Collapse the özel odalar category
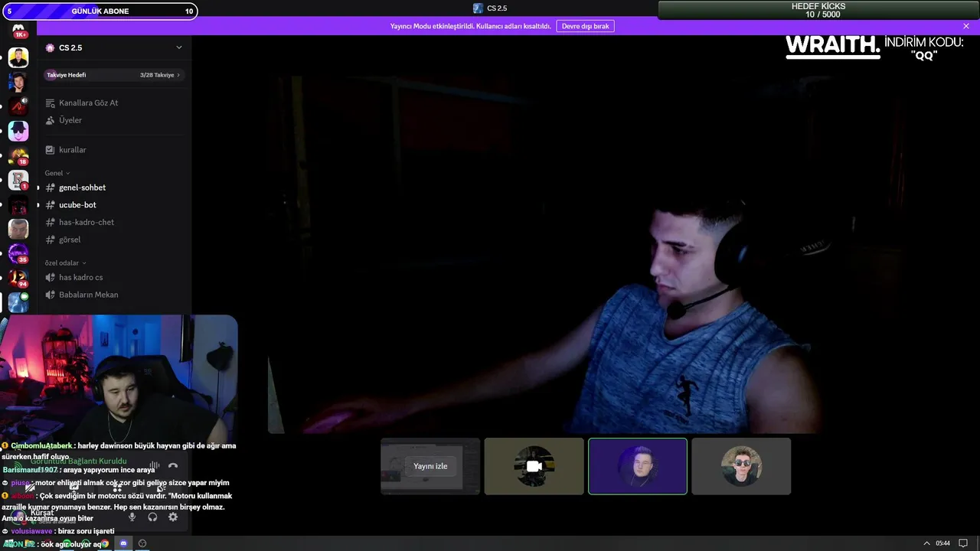Viewport: 980px width, 551px height. point(66,262)
